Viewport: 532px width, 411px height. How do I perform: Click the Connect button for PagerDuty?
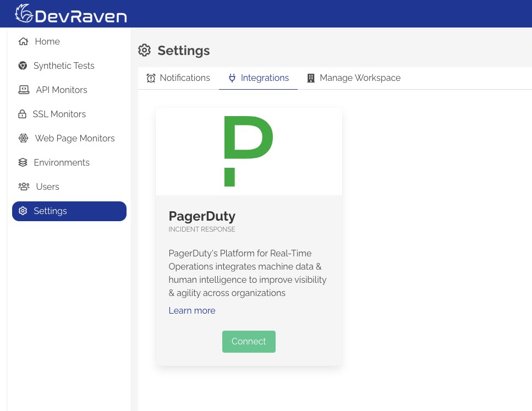(x=249, y=341)
